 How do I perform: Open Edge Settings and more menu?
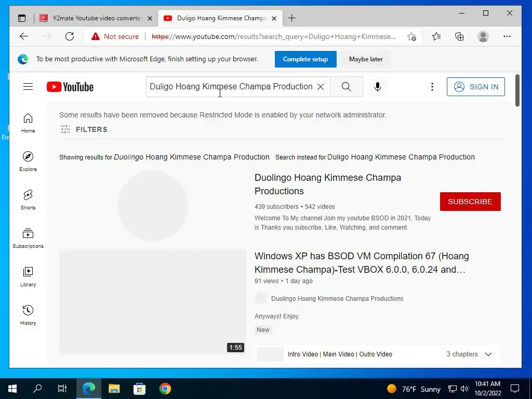507,36
